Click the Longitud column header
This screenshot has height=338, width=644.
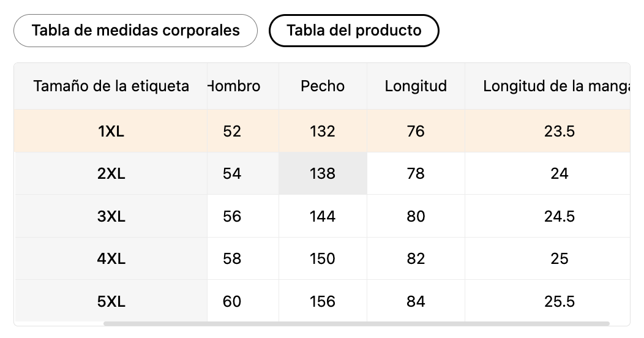click(x=416, y=86)
